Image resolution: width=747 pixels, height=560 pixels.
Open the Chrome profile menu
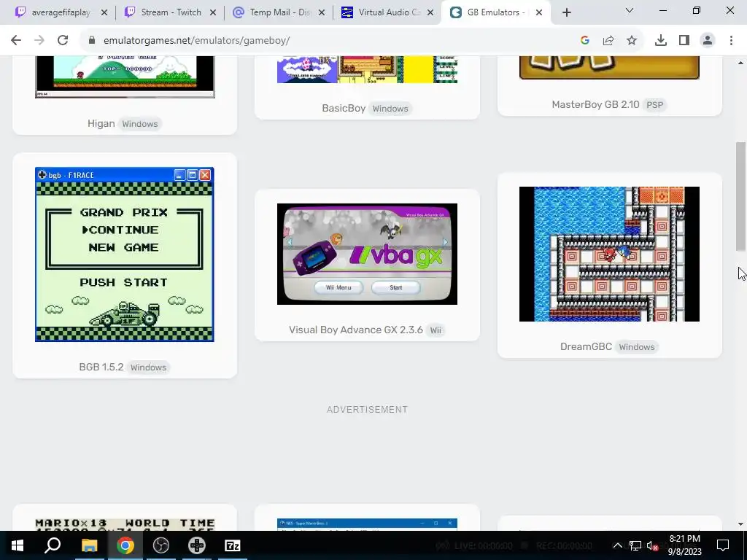coord(708,41)
